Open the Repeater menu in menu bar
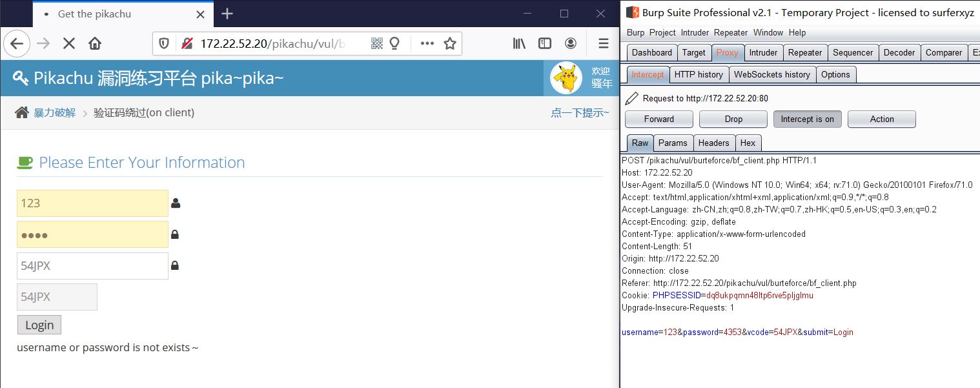 [731, 32]
